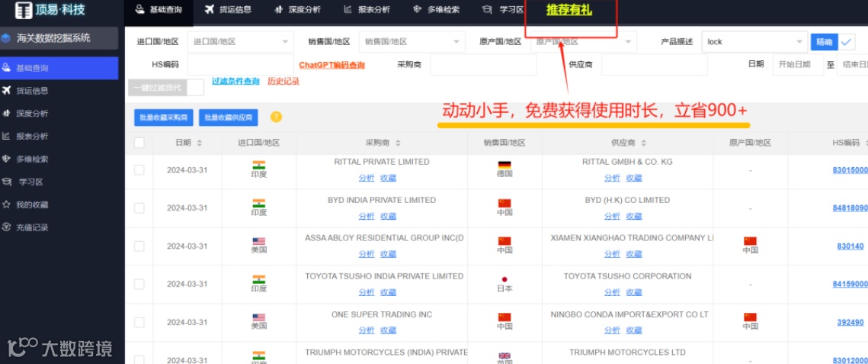Open the 原产国/地区 dropdown arrow
Image resolution: width=868 pixels, height=364 pixels.
628,41
